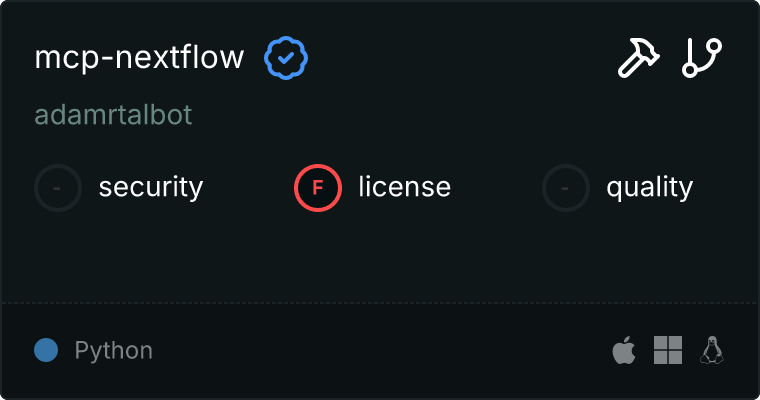Click the dashed divider above the footer
The height and width of the screenshot is (400, 760).
380,302
